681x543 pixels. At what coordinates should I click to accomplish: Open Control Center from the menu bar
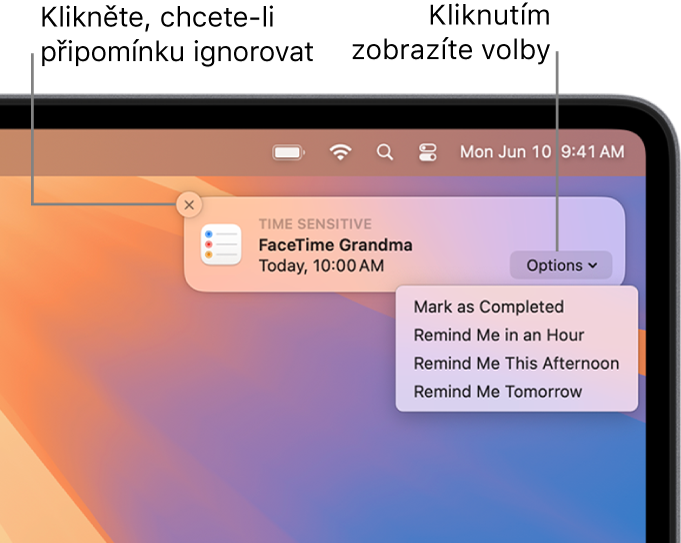427,152
